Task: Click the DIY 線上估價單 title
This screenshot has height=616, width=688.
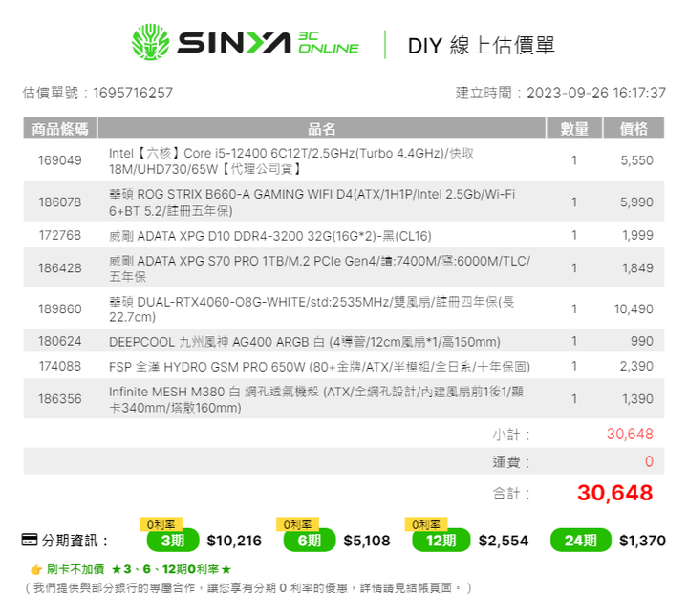Action: tap(482, 45)
